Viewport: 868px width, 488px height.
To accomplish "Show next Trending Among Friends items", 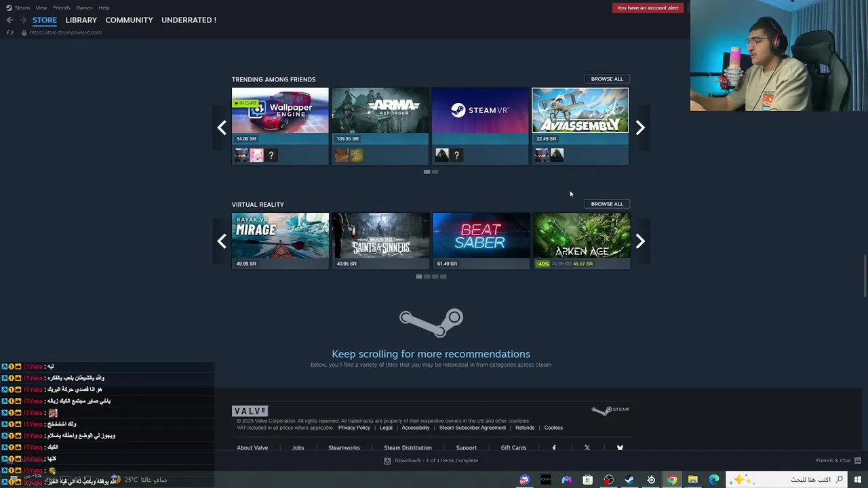I will [640, 127].
